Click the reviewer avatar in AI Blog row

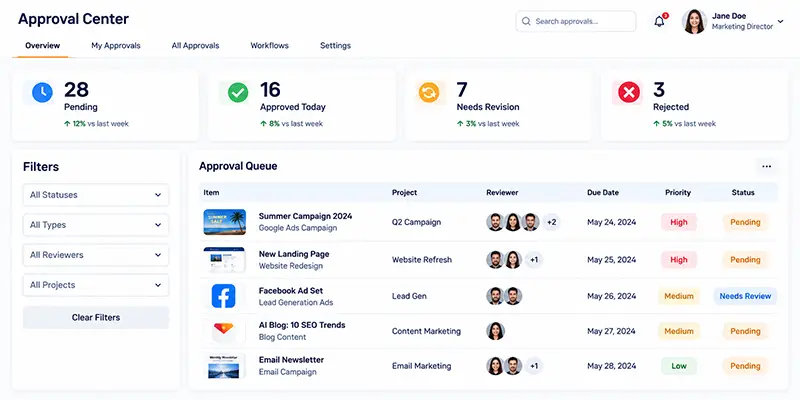[495, 331]
